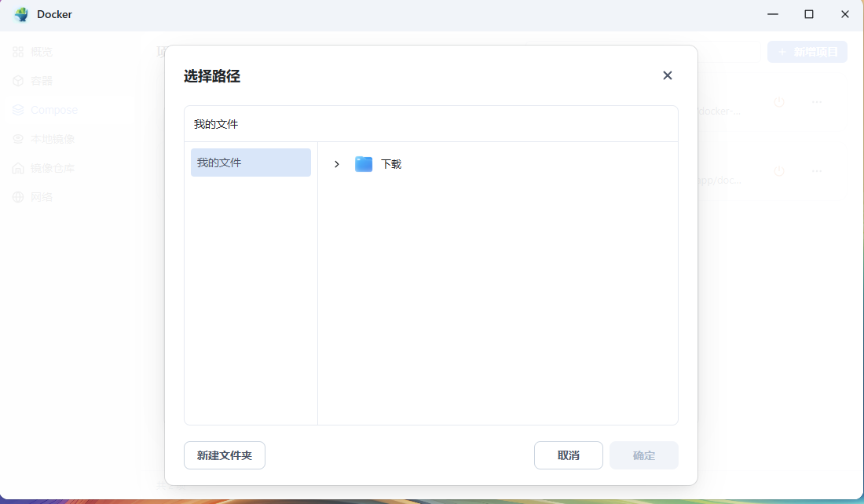864x504 pixels.
Task: Minimize the Docker window
Action: pos(773,14)
